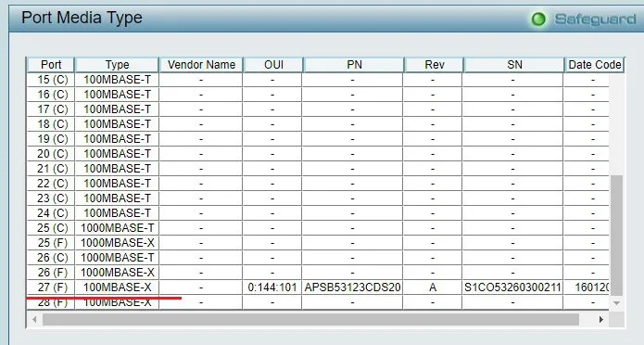Screen dimensions: 644x345
Task: Select the Type column header
Action: 117,65
